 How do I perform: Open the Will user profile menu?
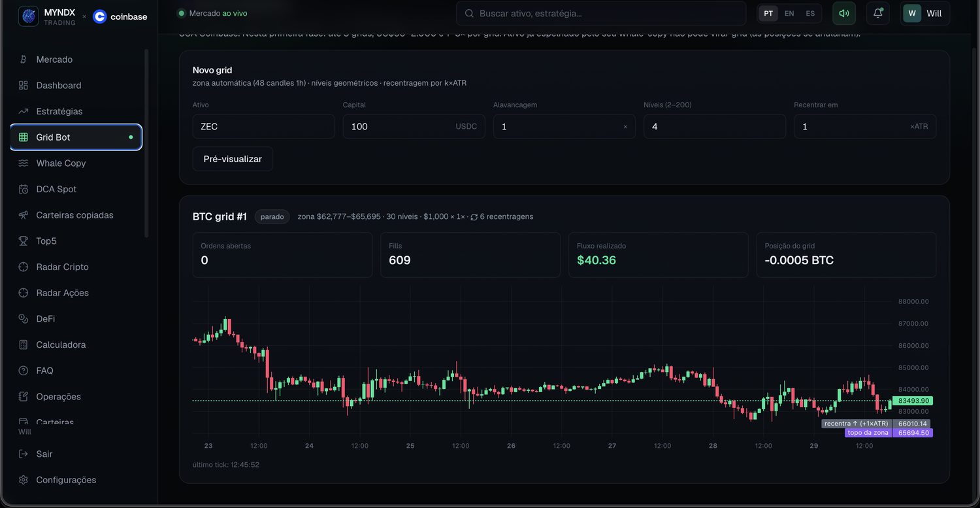coord(925,13)
